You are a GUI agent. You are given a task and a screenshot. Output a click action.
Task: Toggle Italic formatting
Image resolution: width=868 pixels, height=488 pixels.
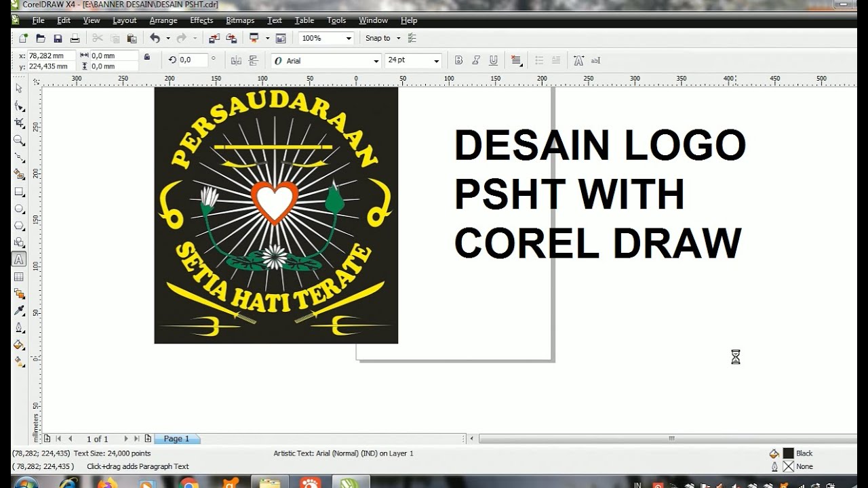pyautogui.click(x=476, y=60)
